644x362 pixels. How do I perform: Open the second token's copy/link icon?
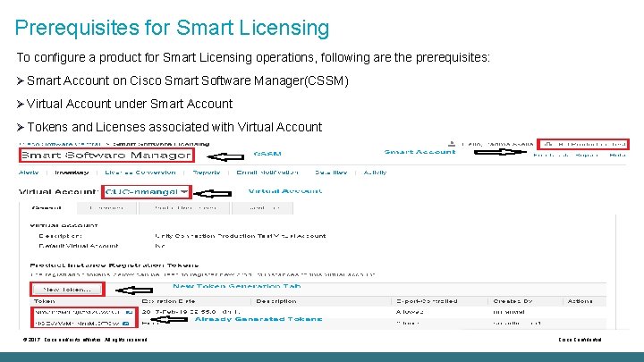(x=126, y=324)
